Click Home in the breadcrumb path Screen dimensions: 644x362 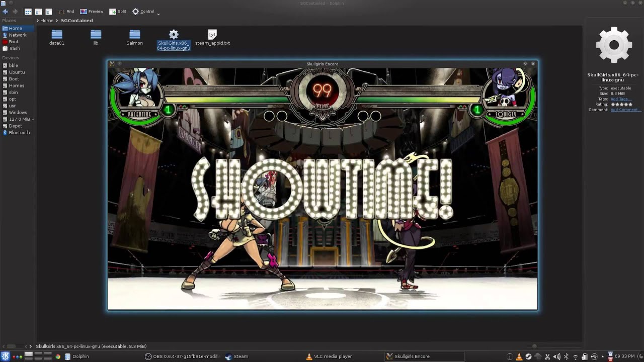pos(47,21)
